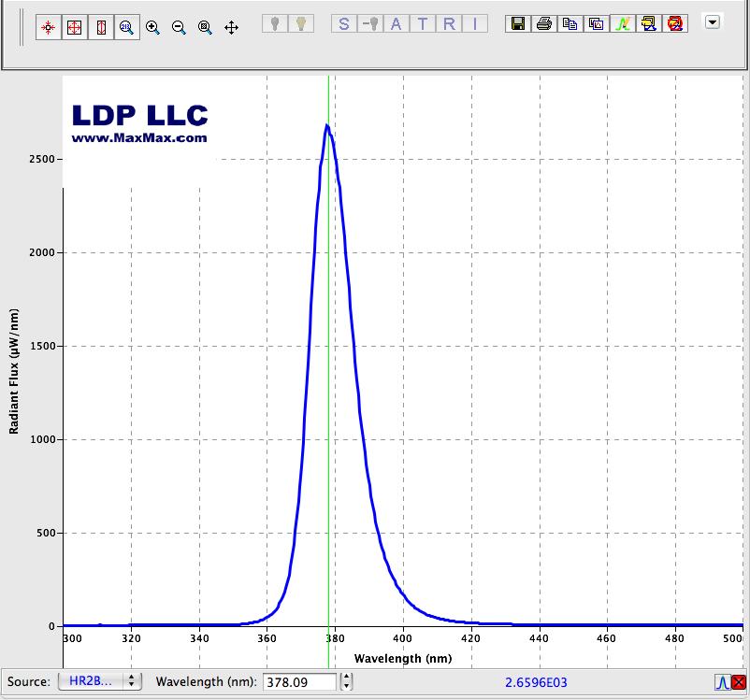Screen dimensions: 750x700
Task: Click the scale graph to fill window icon
Action: tap(49, 27)
